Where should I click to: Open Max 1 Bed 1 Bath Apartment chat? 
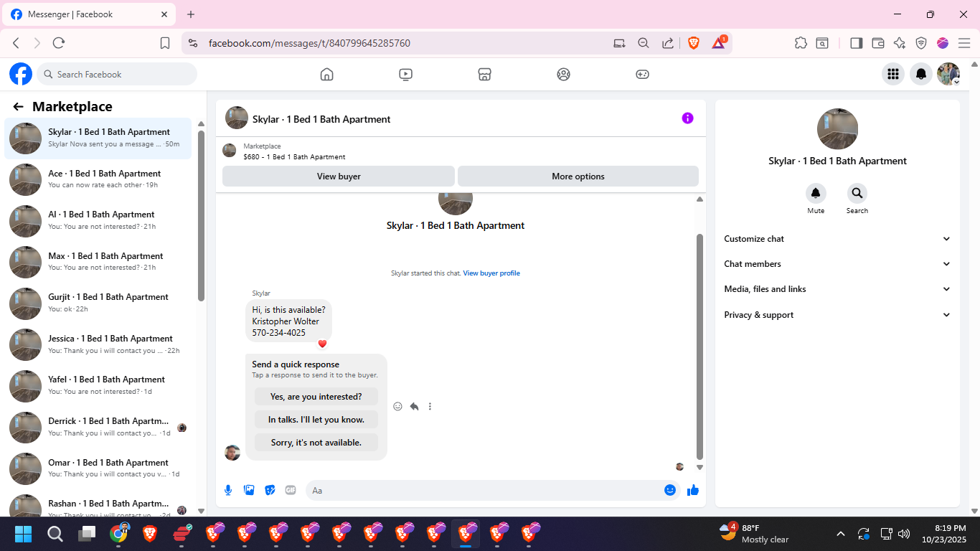[x=98, y=262]
